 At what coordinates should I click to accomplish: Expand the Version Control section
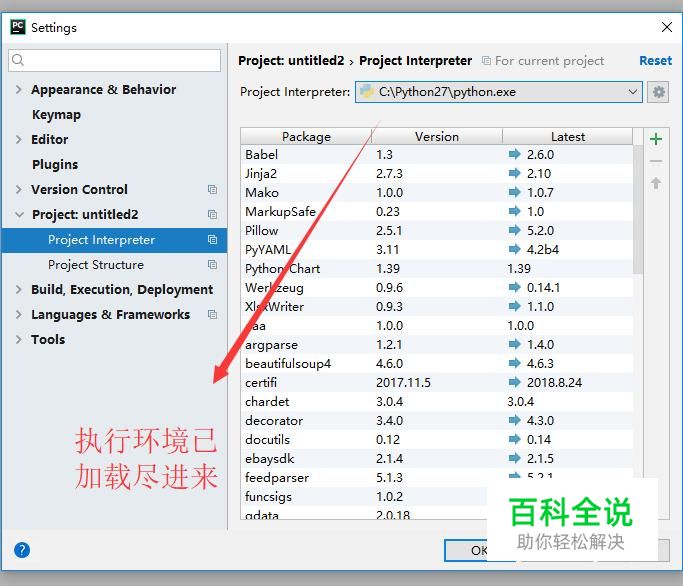tap(18, 190)
